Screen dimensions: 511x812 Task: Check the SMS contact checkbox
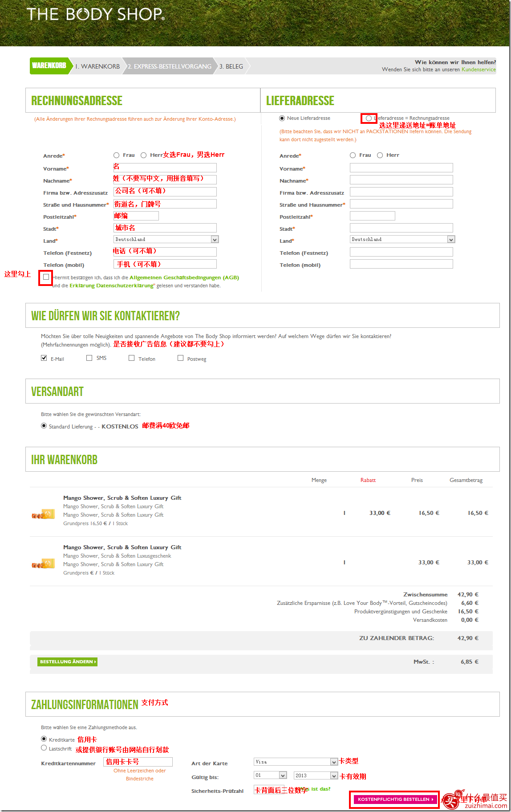(x=89, y=358)
